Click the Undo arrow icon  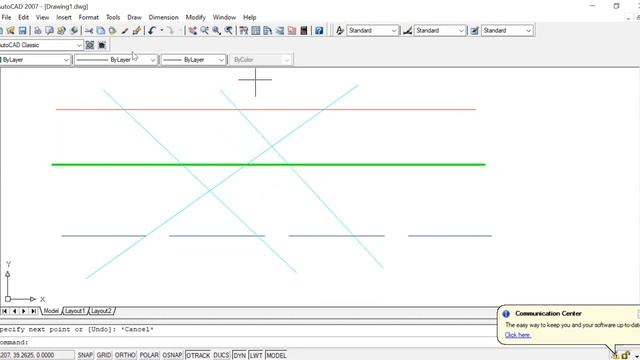(x=152, y=31)
